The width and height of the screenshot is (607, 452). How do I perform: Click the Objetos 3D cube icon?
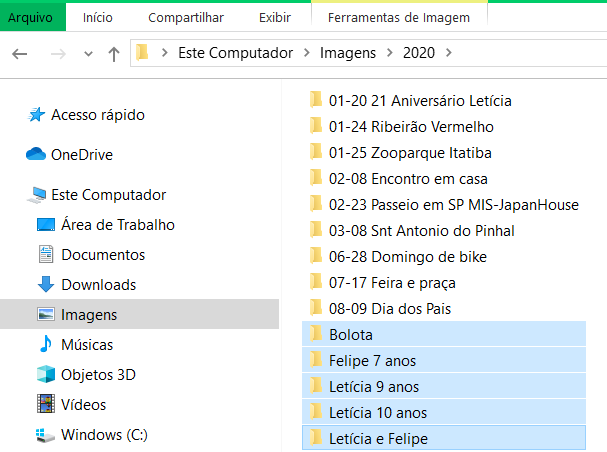[x=46, y=374]
